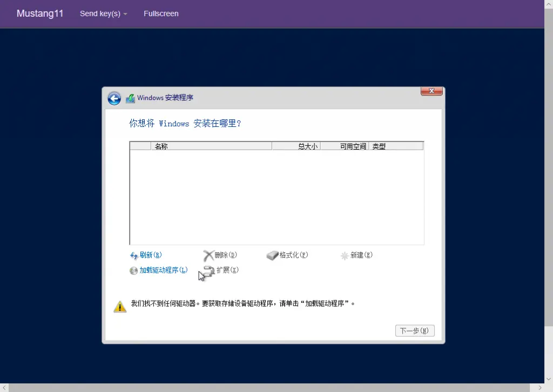Screen dimensions: 553x392
Task: Click the new partition star icon
Action: 345,255
